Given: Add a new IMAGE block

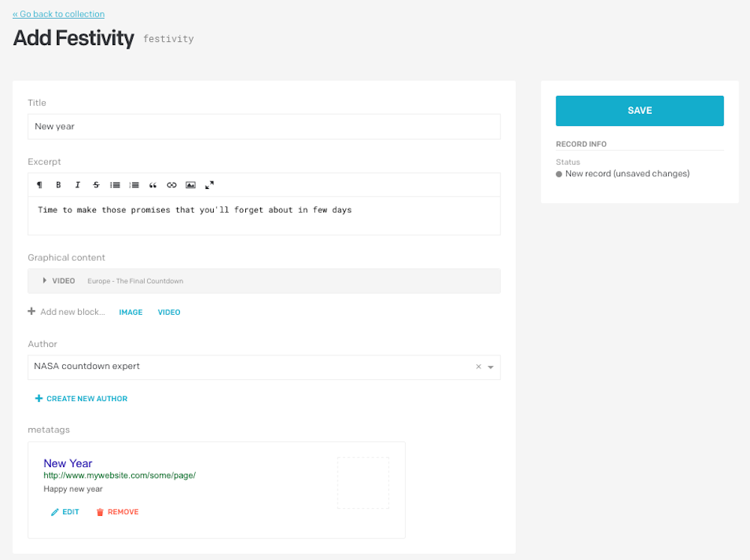Looking at the screenshot, I should (x=130, y=313).
